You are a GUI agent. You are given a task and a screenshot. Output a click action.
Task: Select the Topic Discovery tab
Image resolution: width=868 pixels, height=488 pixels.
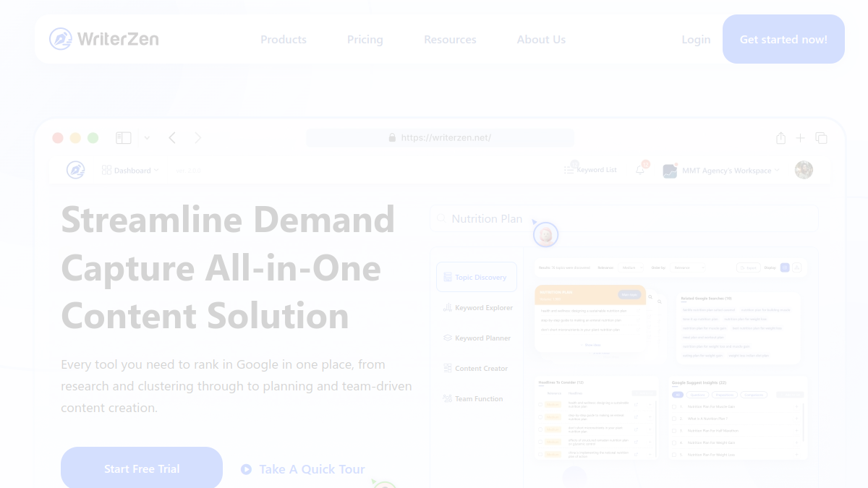point(477,277)
